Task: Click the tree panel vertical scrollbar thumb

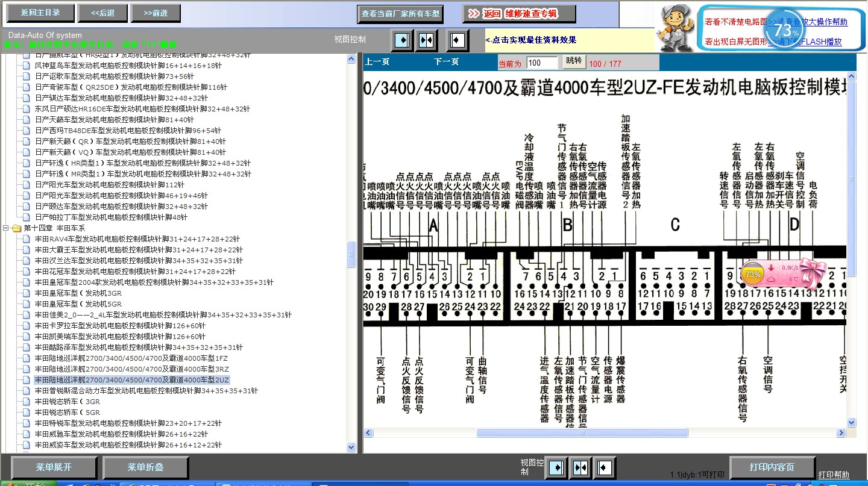Action: click(351, 255)
